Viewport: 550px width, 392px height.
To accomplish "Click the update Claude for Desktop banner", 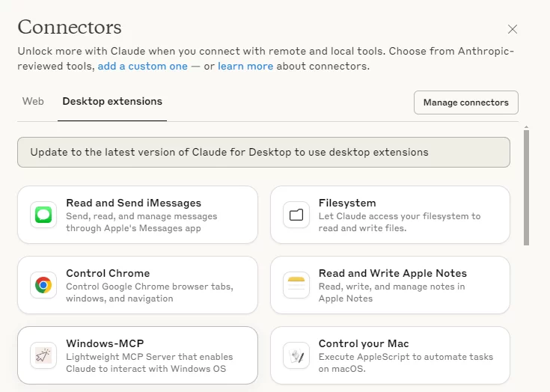I will 263,152.
